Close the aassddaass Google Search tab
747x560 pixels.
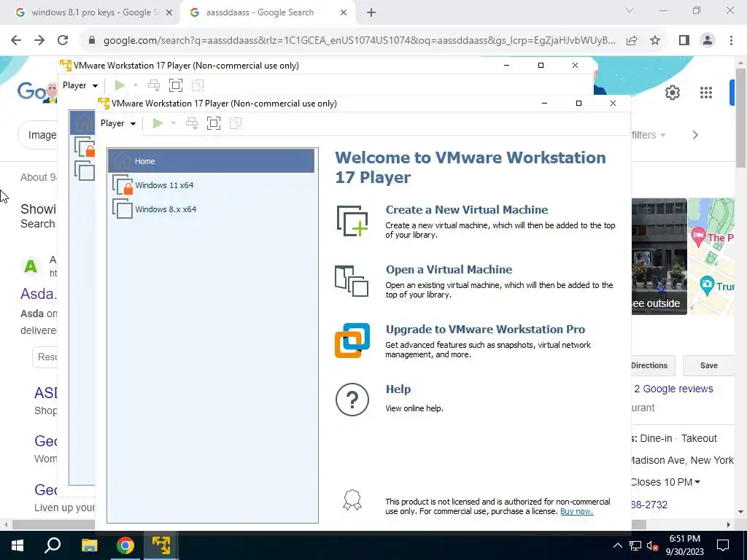pos(344,13)
